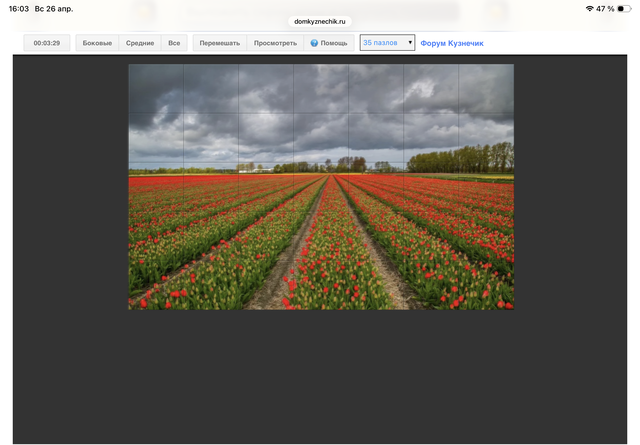Open the 35 пазлов piece count dropdown
The image size is (640, 445).
click(387, 43)
